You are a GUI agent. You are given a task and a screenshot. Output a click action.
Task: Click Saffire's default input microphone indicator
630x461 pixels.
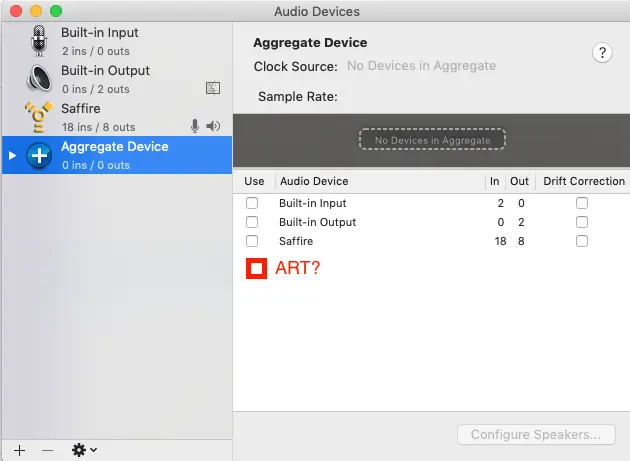(x=195, y=126)
